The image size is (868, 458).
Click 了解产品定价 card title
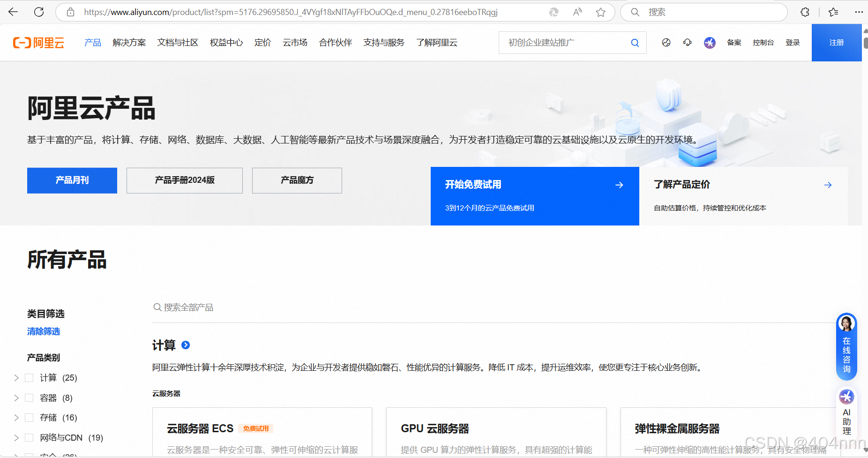point(682,185)
